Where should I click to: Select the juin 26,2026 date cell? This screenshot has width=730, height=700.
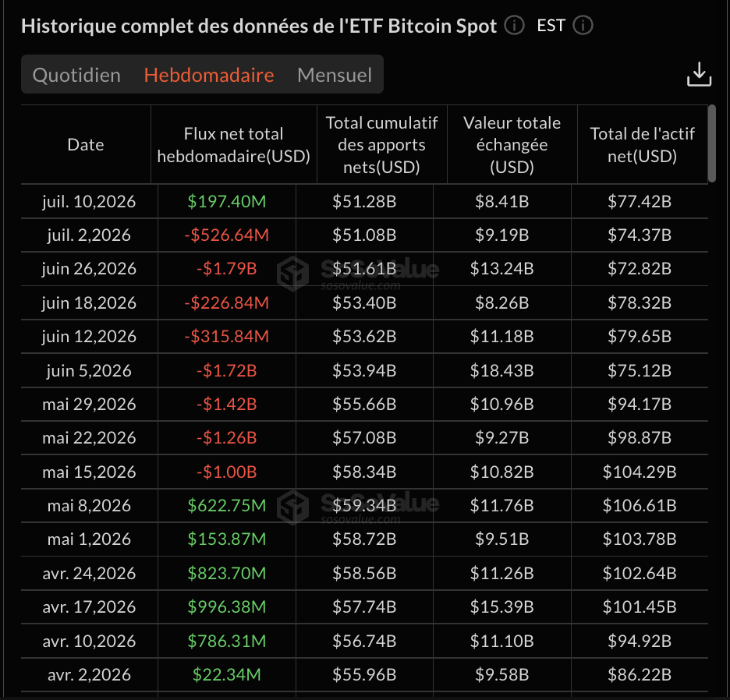(89, 269)
